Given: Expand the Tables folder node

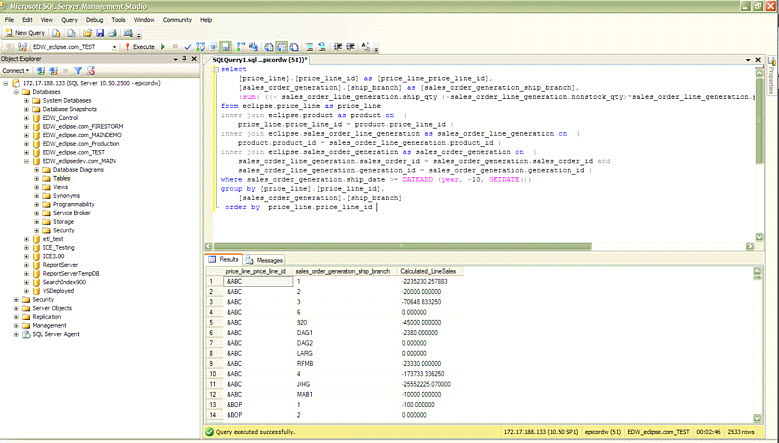Looking at the screenshot, I should tap(36, 178).
